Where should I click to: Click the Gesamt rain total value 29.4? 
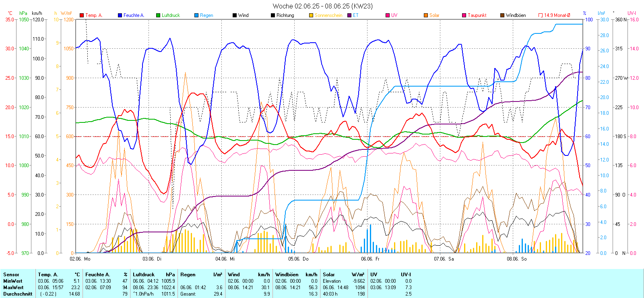point(218,294)
